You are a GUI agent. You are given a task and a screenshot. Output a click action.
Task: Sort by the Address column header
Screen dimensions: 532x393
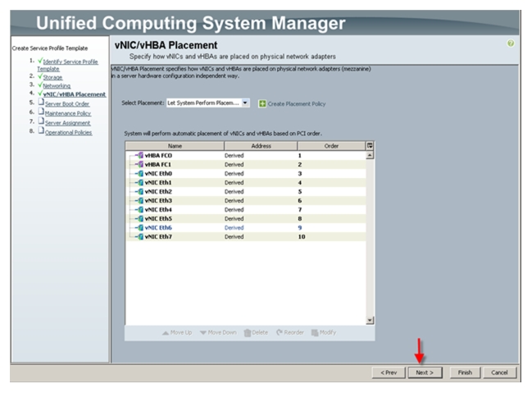[261, 146]
